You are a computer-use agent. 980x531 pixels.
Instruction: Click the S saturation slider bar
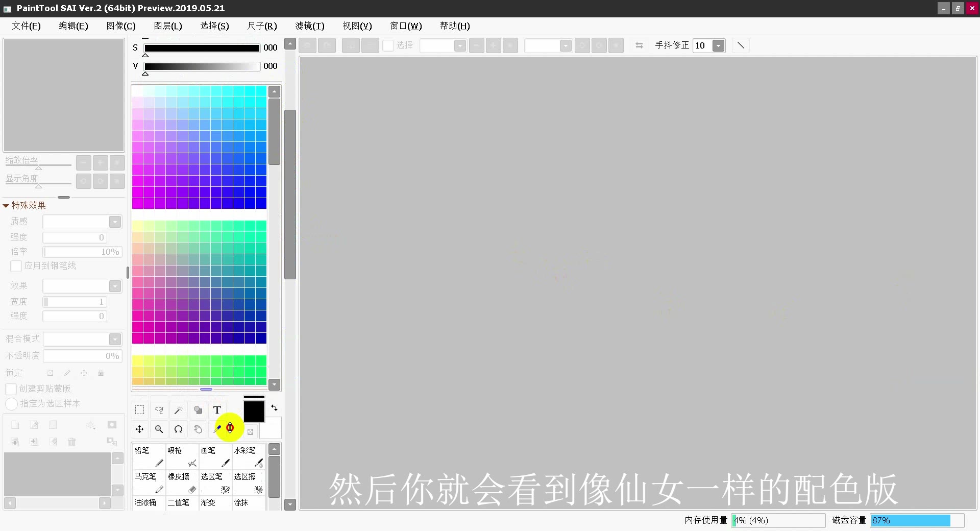[x=202, y=48]
